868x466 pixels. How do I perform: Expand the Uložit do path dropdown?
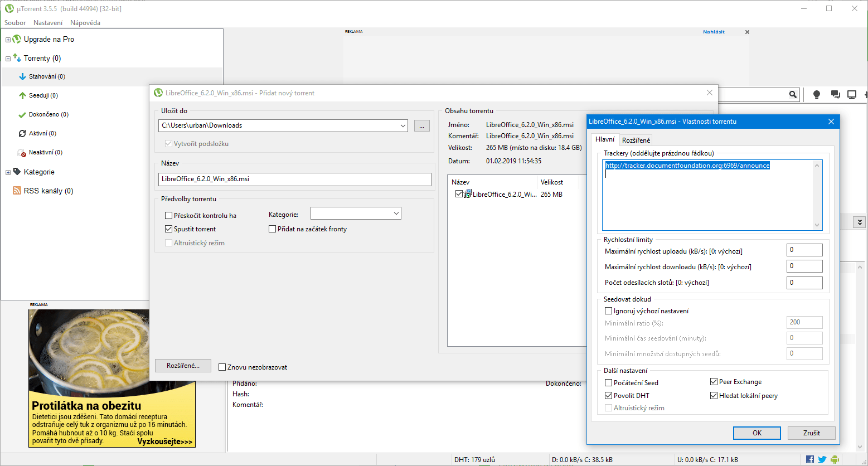coord(403,125)
